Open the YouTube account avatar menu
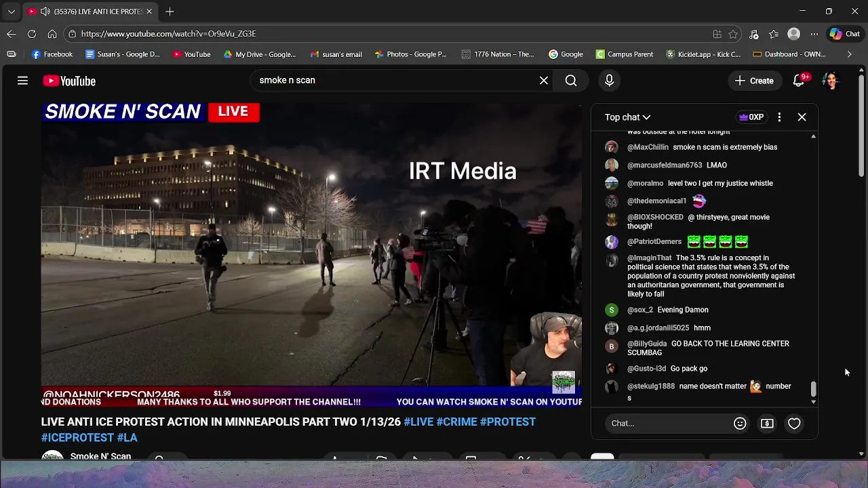Image resolution: width=868 pixels, height=488 pixels. pyautogui.click(x=831, y=81)
